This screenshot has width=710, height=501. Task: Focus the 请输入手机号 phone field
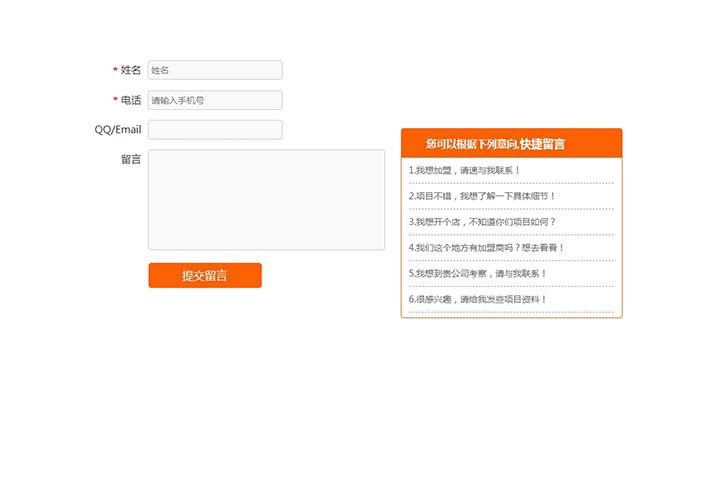pyautogui.click(x=215, y=100)
